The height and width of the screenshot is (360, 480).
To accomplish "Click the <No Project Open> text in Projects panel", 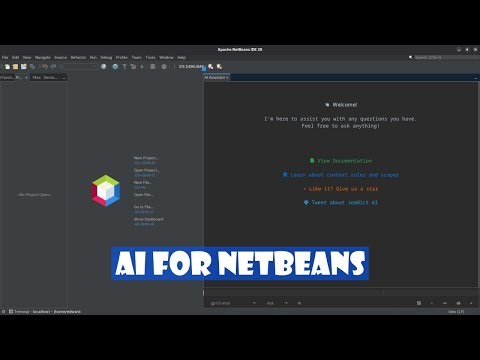I will point(34,195).
